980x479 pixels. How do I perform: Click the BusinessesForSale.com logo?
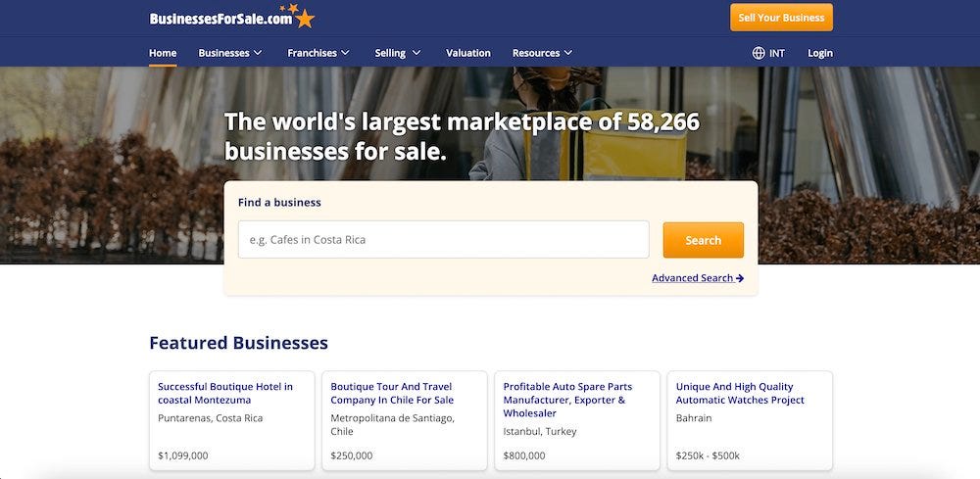point(232,17)
